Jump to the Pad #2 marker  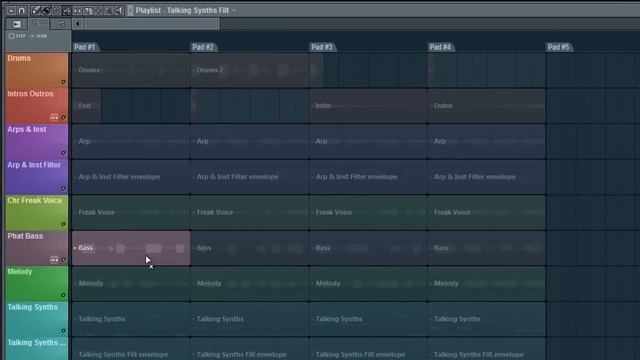(203, 47)
